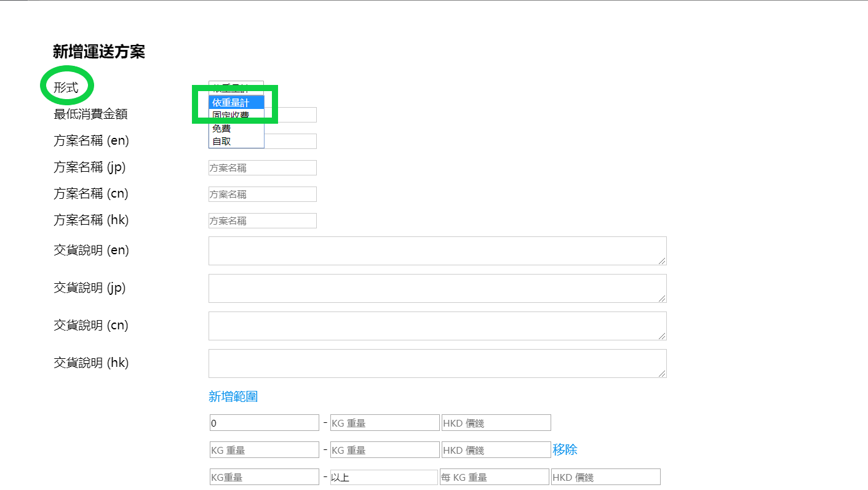This screenshot has width=868, height=490.
Task: Click the field containing 以上
Action: pyautogui.click(x=384, y=477)
